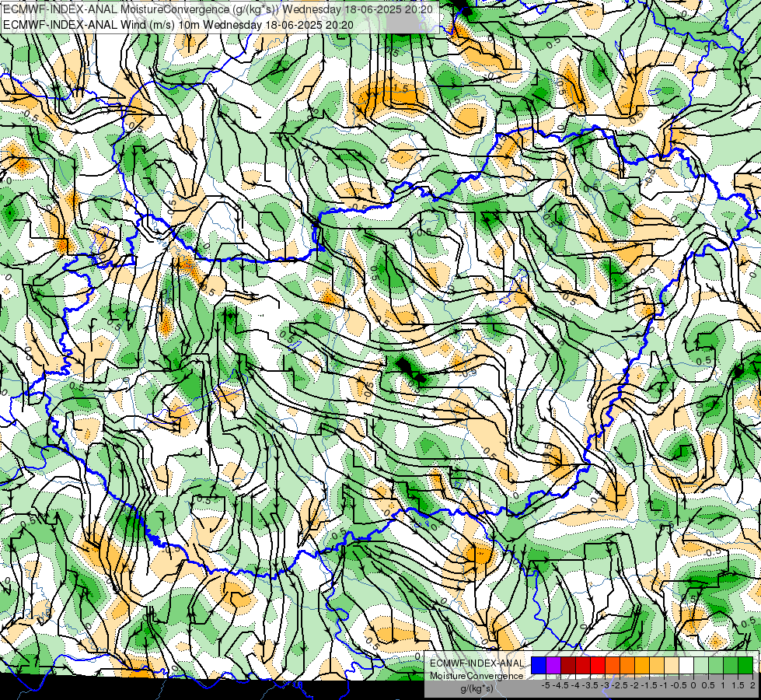Click the legend label ECMWF-INDEX-ANAL
This screenshot has width=761, height=700.
(477, 663)
